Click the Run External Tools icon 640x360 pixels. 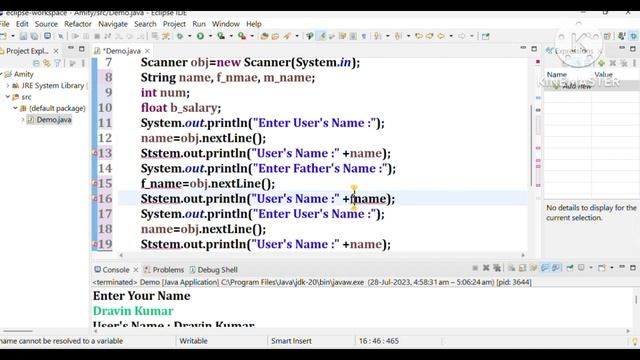click(x=242, y=36)
